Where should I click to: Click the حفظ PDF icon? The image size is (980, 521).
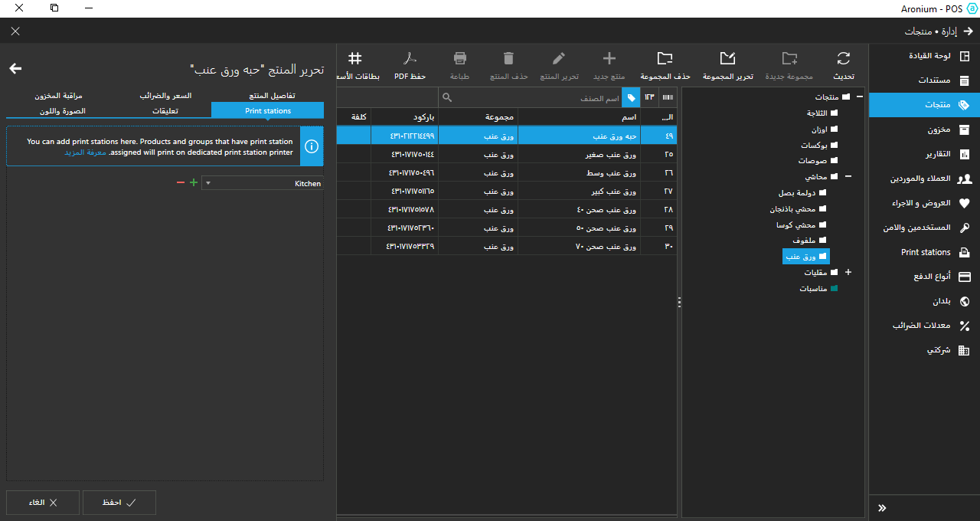(410, 59)
